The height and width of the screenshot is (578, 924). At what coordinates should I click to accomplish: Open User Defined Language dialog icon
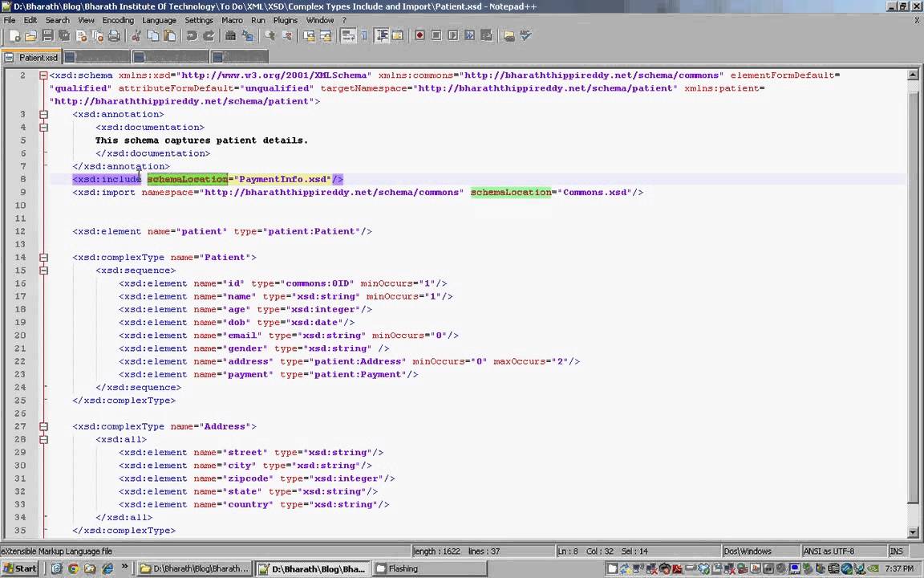pyautogui.click(x=398, y=36)
